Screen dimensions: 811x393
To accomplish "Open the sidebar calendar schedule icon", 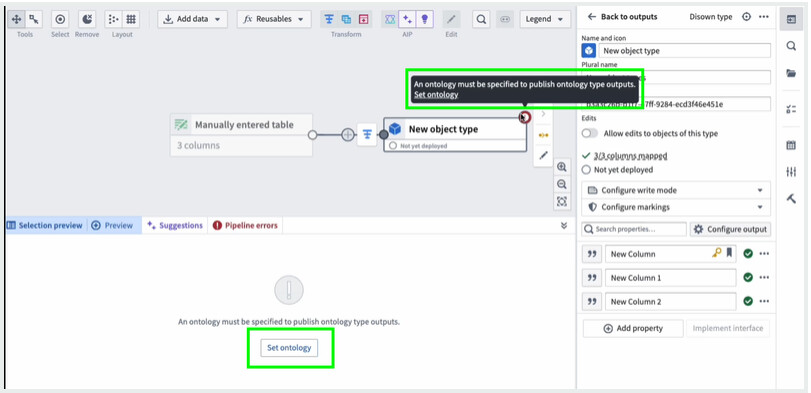I will click(x=791, y=145).
